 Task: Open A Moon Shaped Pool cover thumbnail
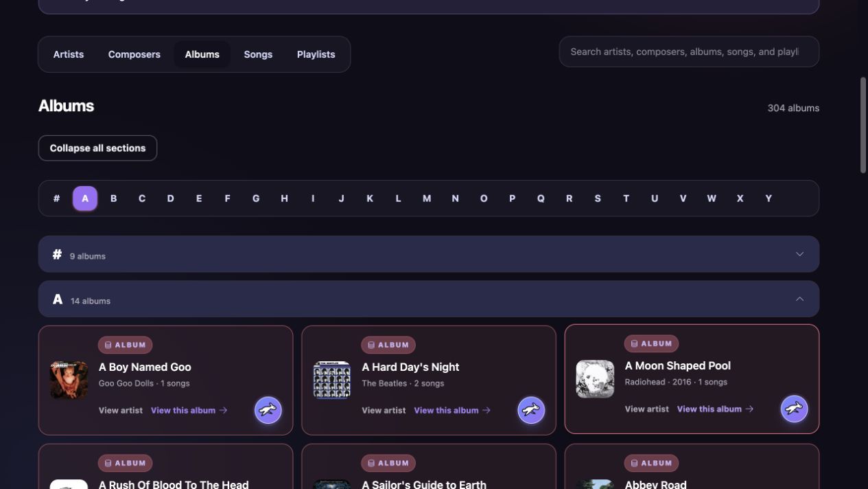595,378
